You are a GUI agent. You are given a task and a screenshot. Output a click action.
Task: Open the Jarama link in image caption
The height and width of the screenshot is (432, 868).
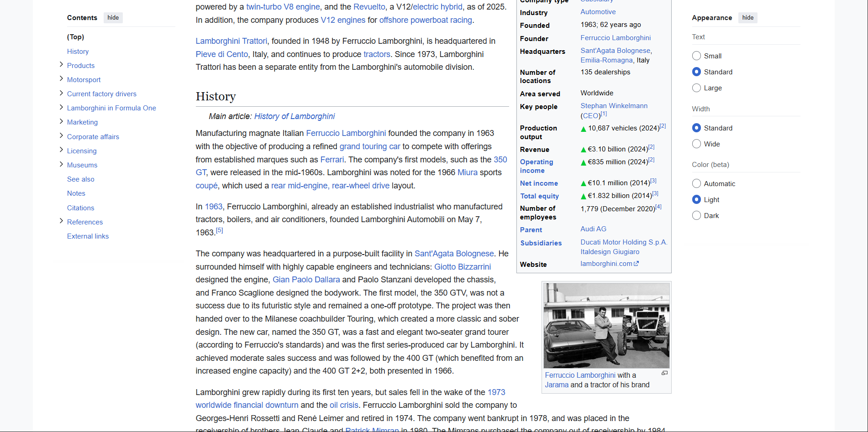pyautogui.click(x=557, y=385)
